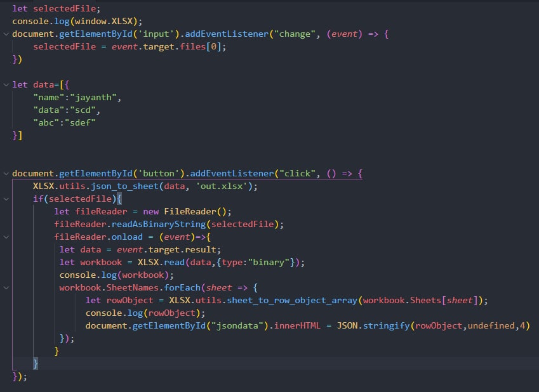Screen dimensions: 539x392
Task: Collapse the SheetNames.forEach fold arrow
Action: pos(6,287)
